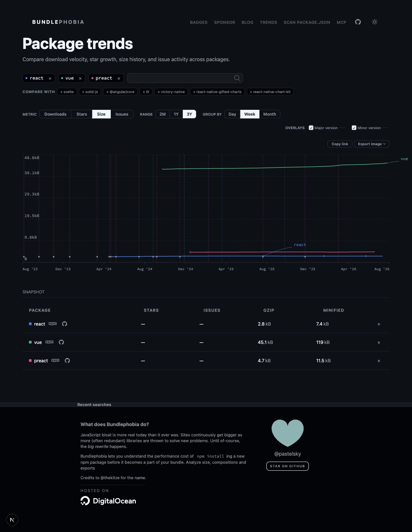Image resolution: width=412 pixels, height=532 pixels.
Task: Click the heart sponsor icon
Action: point(287,433)
